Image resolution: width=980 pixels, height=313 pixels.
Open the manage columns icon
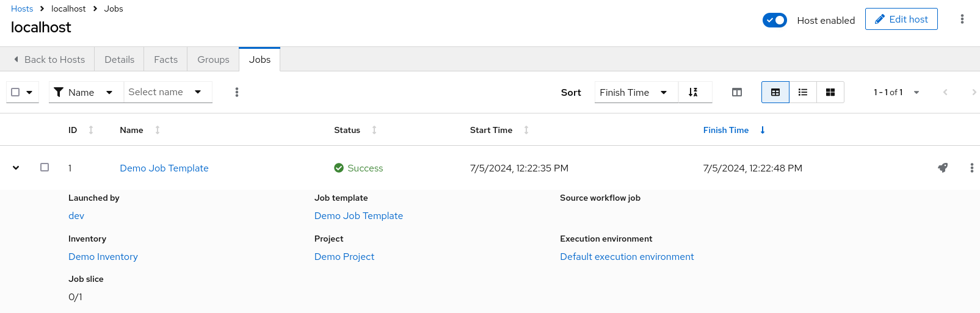tap(737, 92)
